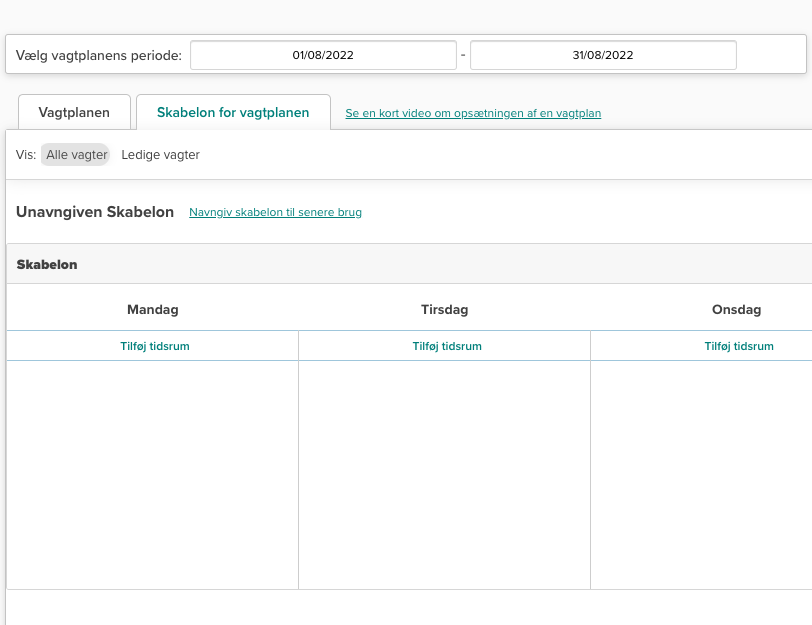
Task: Click the Mandag column header
Action: [153, 309]
